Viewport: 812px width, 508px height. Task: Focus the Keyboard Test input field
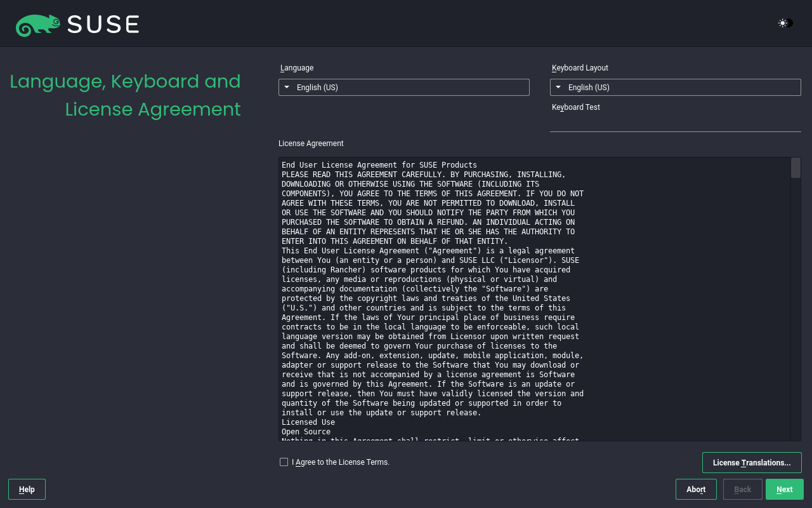(675, 123)
